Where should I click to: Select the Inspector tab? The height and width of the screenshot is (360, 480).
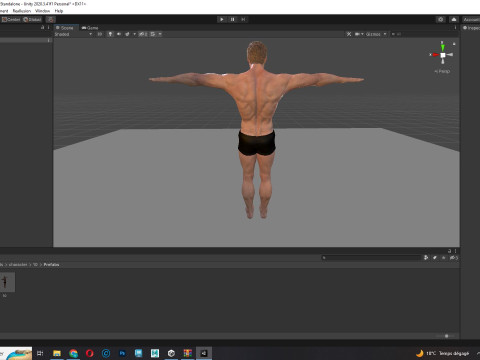tap(471, 28)
